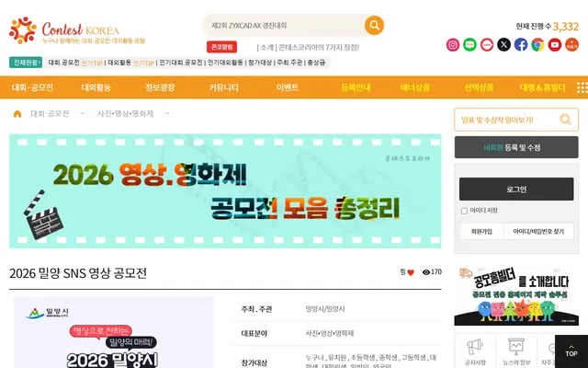Image resolution: width=588 pixels, height=368 pixels.
Task: Open the 배너상품 menu item
Action: point(415,87)
